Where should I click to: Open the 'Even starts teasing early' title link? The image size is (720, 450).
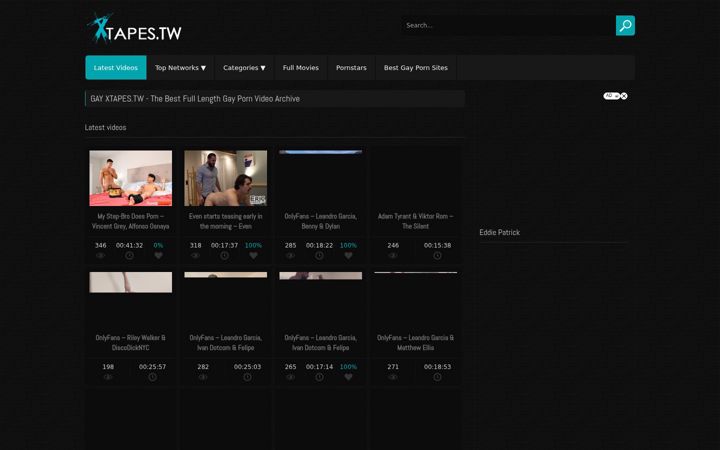click(225, 221)
